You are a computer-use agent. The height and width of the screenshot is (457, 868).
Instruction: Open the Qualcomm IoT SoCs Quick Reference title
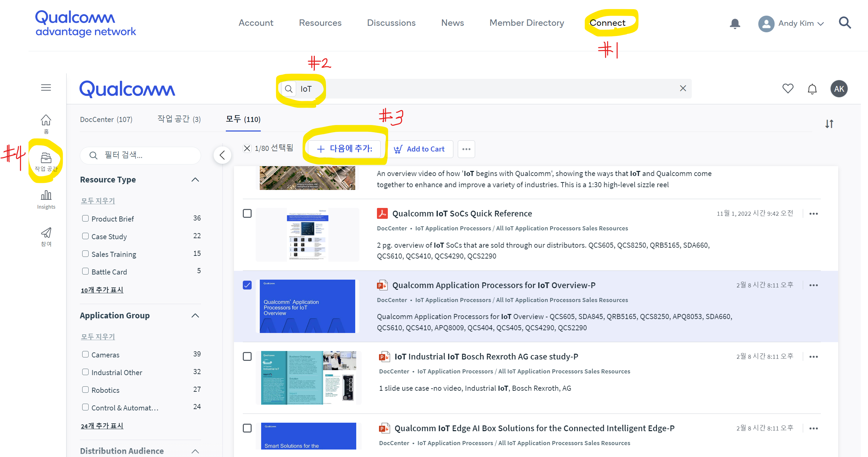coord(462,213)
